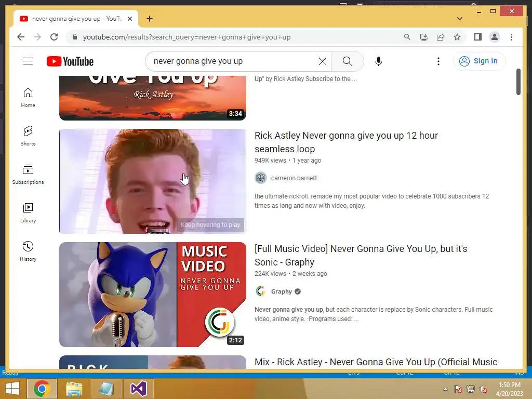Open Subscriptions in the sidebar
This screenshot has height=399, width=532.
point(28,175)
